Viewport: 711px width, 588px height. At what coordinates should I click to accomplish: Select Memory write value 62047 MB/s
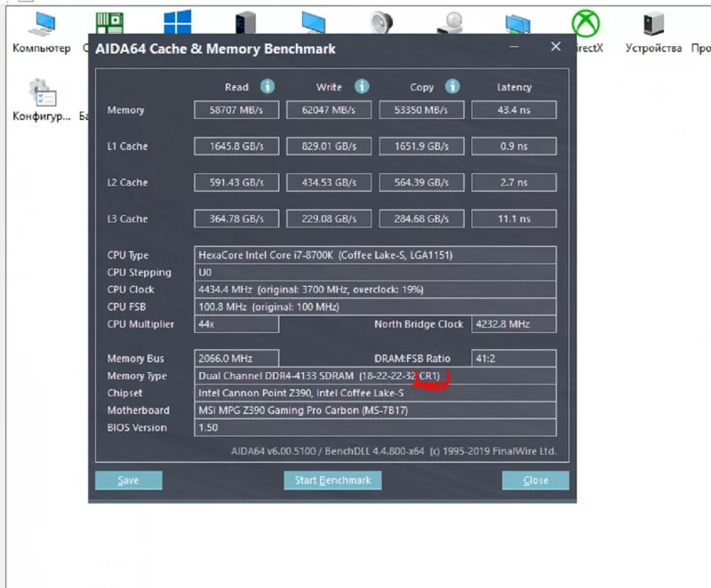329,110
